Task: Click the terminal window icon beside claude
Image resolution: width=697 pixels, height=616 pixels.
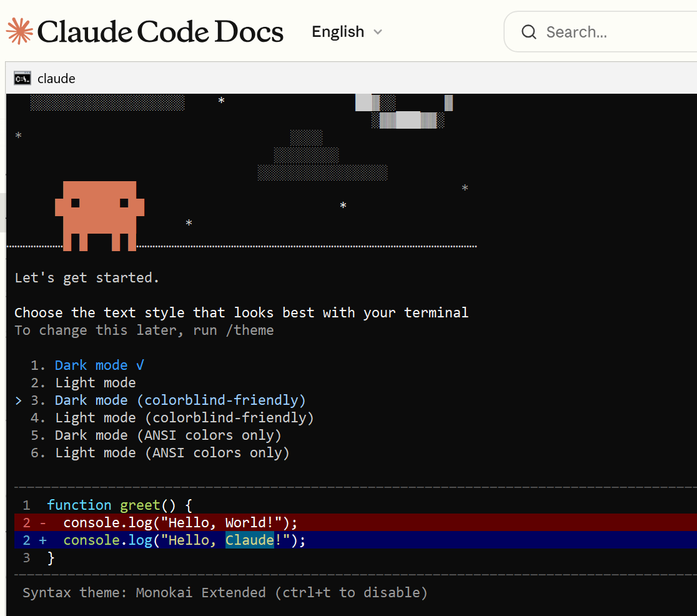Action: [x=22, y=78]
